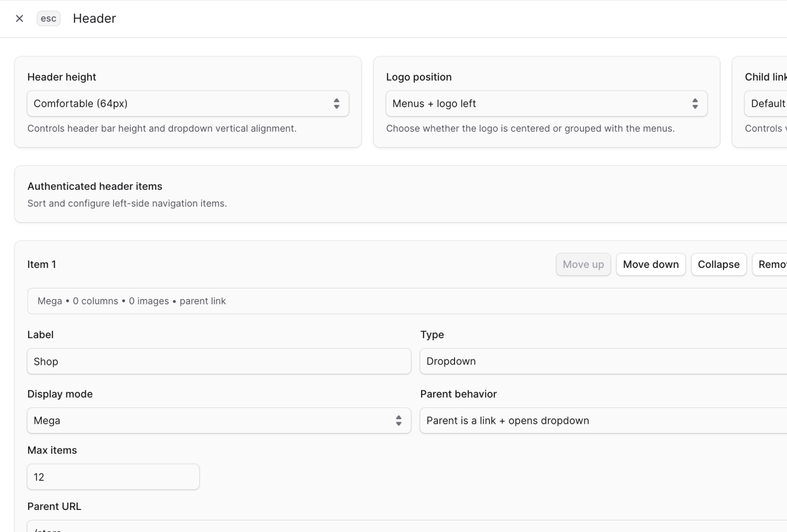Click the Display mode stepper arrows icon
The image size is (787, 532).
click(398, 420)
